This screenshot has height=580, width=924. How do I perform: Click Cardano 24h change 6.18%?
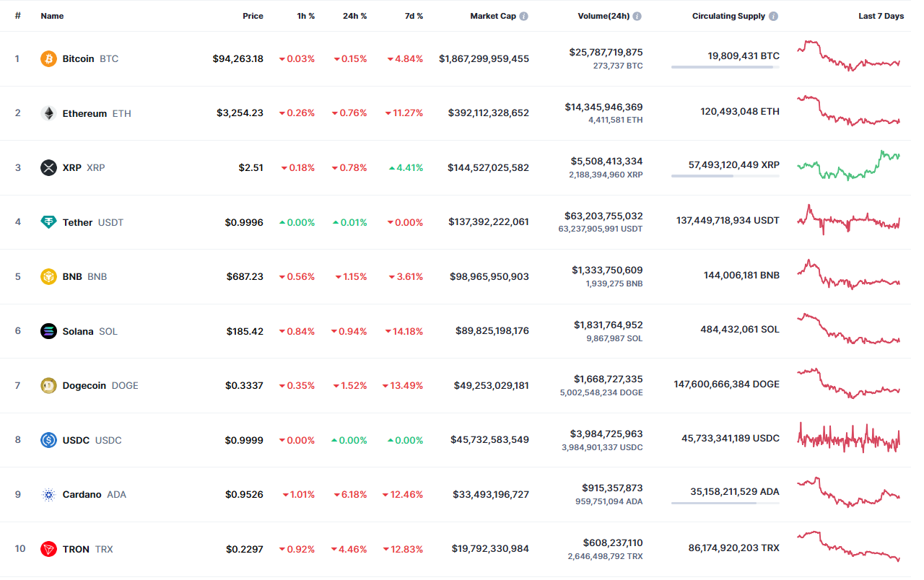(350, 494)
